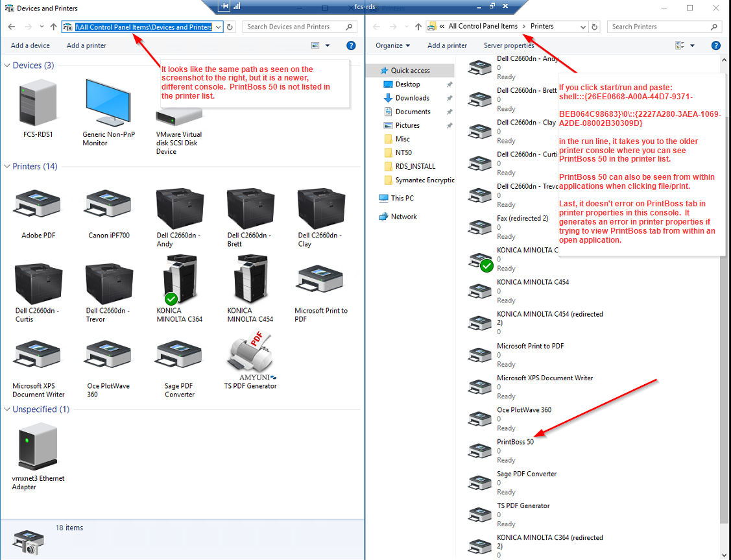Select the vmxnet3 Ethernet Adapter icon
Image resolution: width=731 pixels, height=560 pixels.
[38, 446]
